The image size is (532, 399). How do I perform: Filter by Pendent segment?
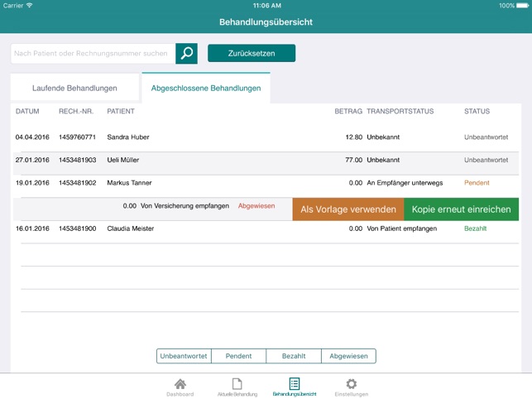(x=238, y=356)
